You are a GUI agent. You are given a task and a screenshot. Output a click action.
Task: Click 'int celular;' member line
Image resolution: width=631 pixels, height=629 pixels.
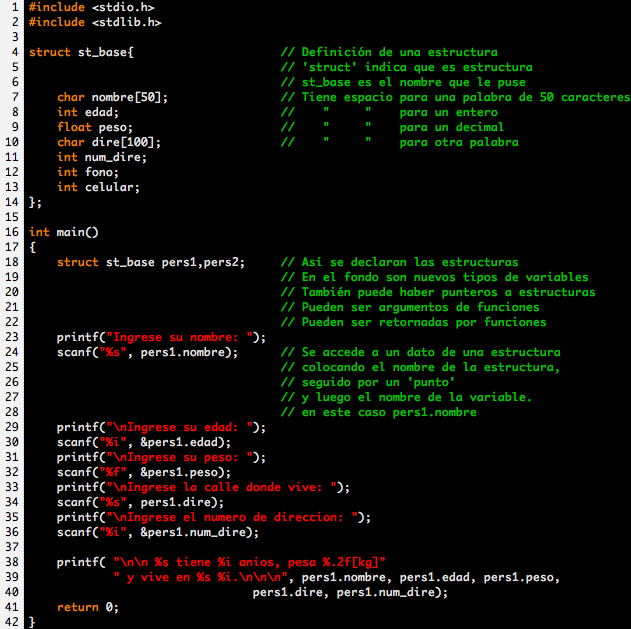98,187
